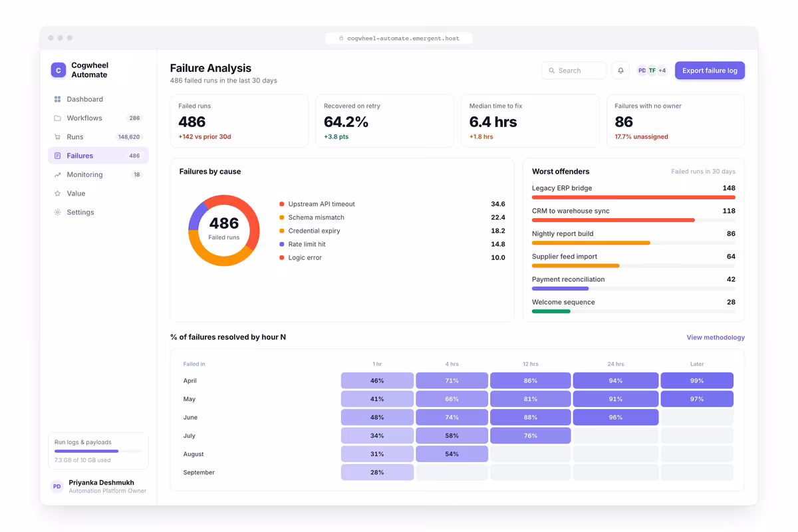Click the 18 badge next to Monitoring
The image size is (798, 532).
[137, 175]
